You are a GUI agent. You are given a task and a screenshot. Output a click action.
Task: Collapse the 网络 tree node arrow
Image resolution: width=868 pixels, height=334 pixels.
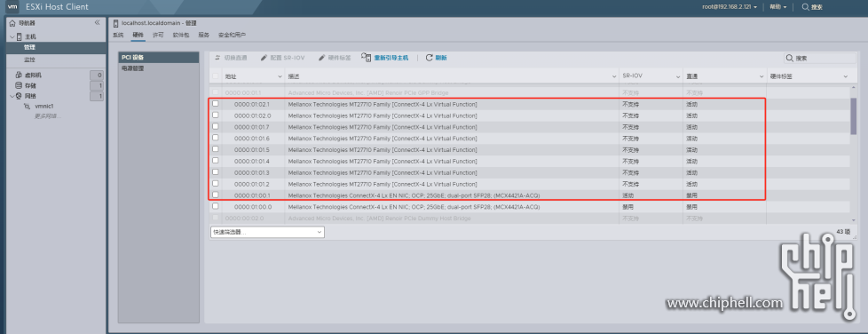[12, 96]
